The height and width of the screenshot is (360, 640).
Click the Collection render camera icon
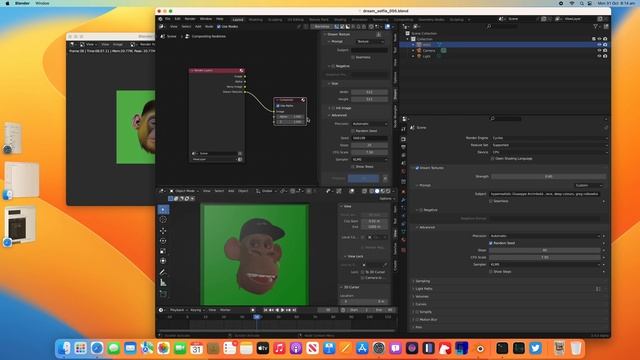[605, 39]
